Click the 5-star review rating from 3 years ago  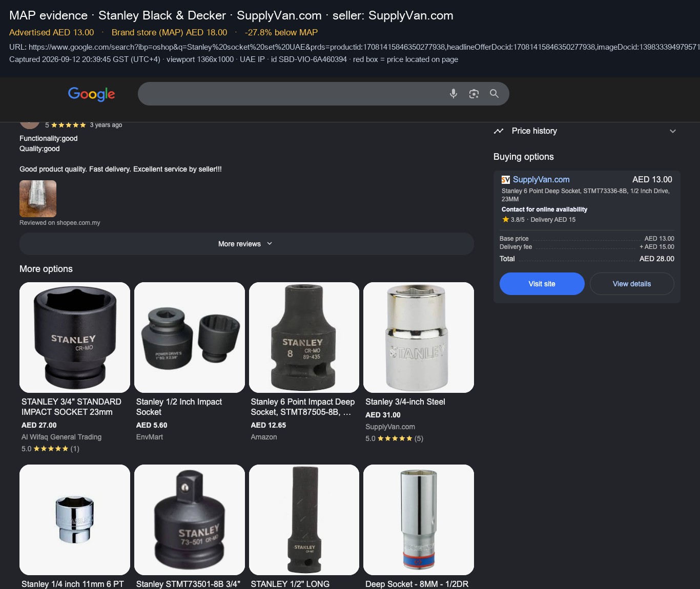click(x=65, y=125)
